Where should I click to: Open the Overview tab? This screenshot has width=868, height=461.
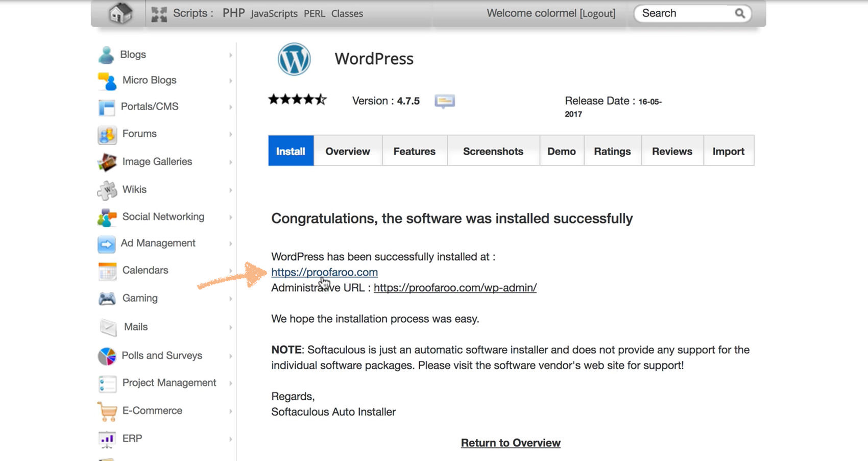coord(348,151)
